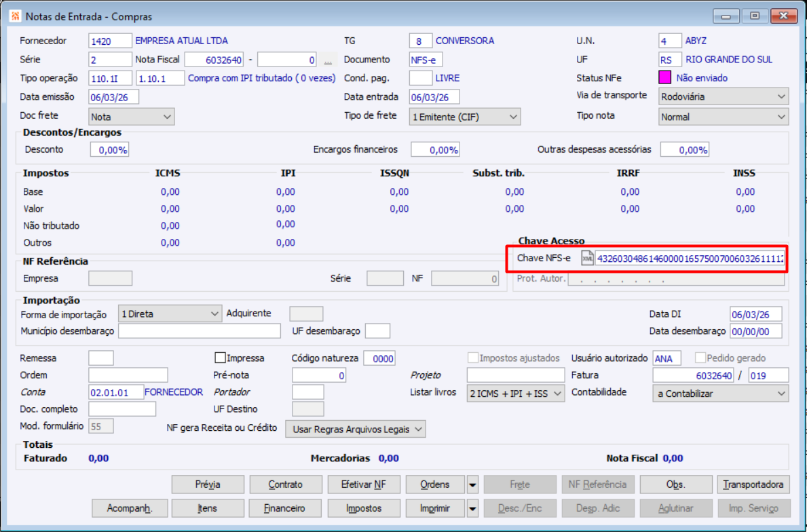This screenshot has height=532, width=807.
Task: Click the Contrato button
Action: 286,484
